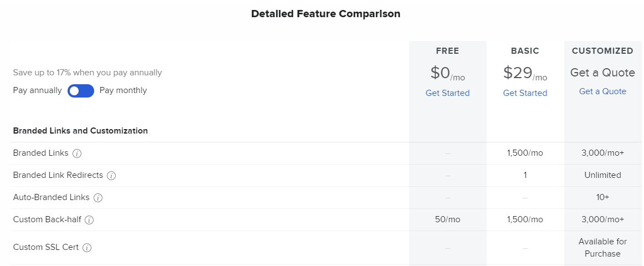
Task: Click Get Started under the Free plan
Action: [x=447, y=93]
